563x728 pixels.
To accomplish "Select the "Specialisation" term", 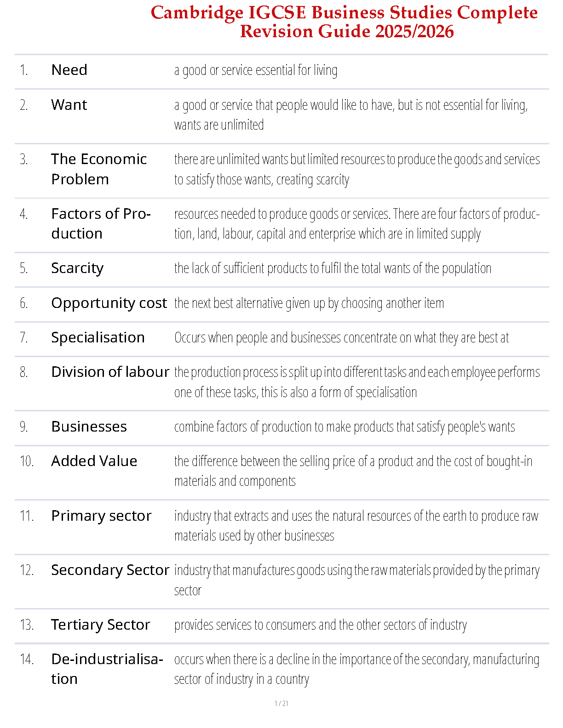I will (98, 337).
